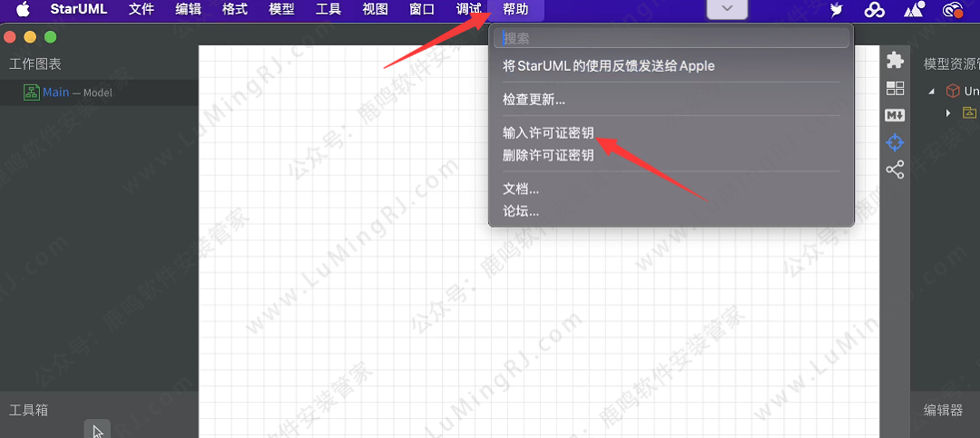980x438 pixels.
Task: Click the yellow model folder icon
Action: pos(969,112)
